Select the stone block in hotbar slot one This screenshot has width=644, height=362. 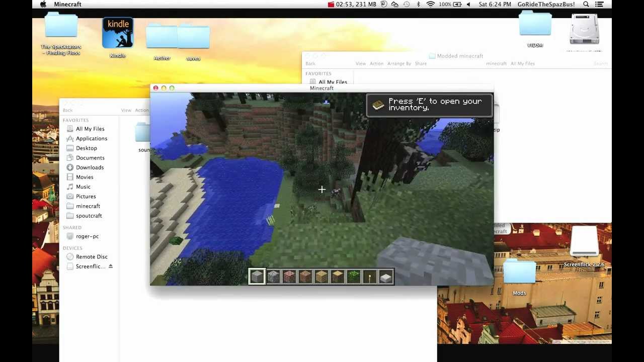(x=257, y=276)
